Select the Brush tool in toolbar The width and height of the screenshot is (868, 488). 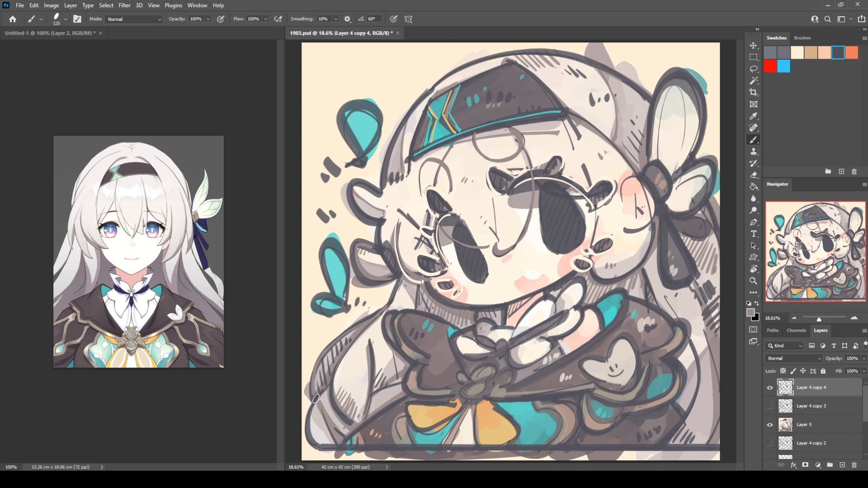[x=753, y=140]
